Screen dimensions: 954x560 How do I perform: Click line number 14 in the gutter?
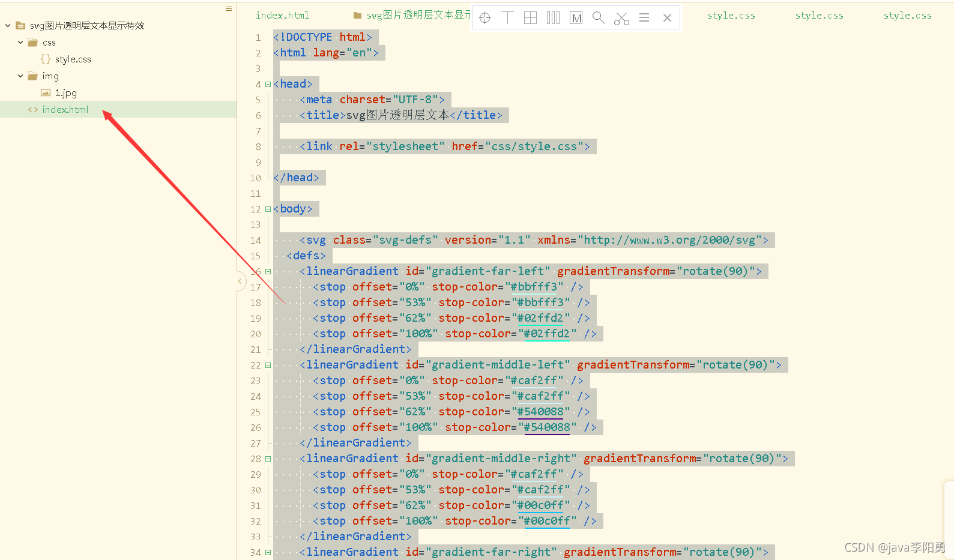[256, 241]
